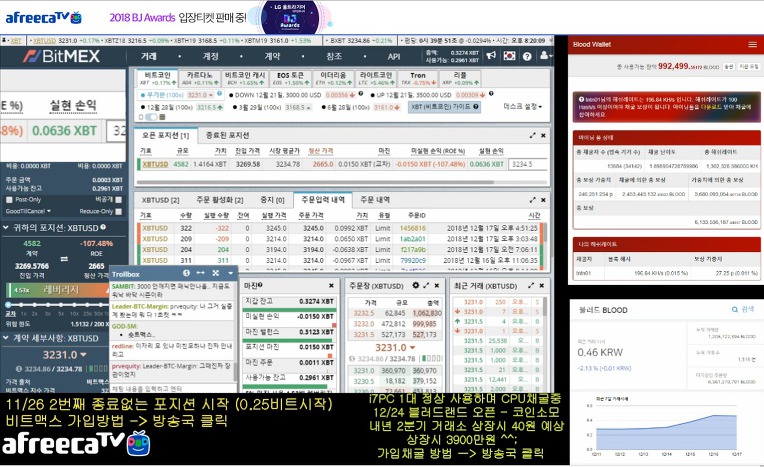
Task: Open the Blood Wallet hamburger menu
Action: point(753,44)
